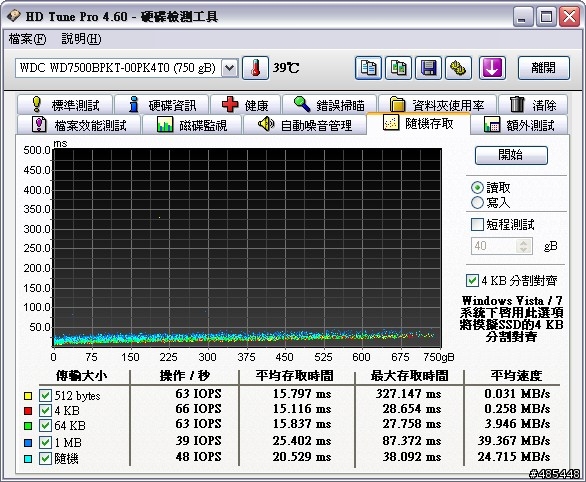Switch to 健康 health tab
The image size is (586, 482).
(245, 105)
